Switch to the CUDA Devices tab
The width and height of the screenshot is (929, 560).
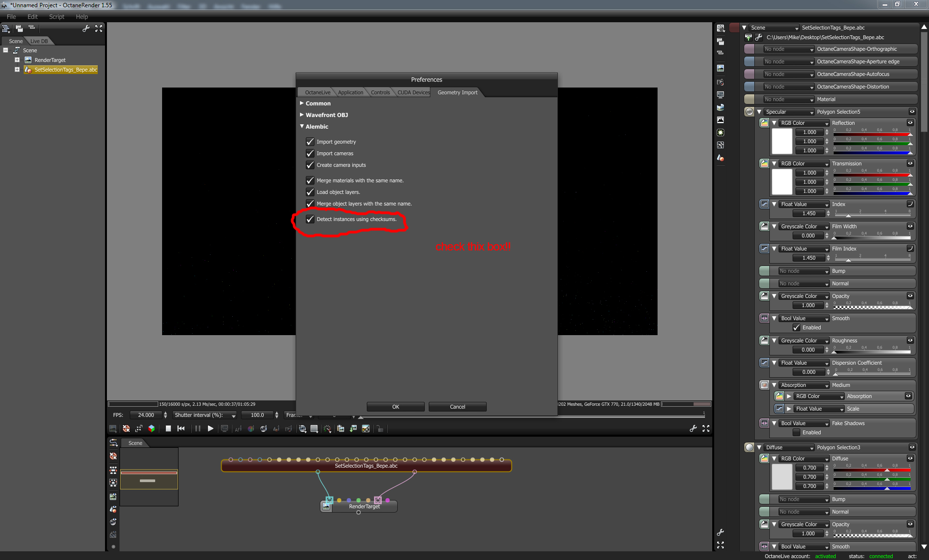click(x=413, y=92)
